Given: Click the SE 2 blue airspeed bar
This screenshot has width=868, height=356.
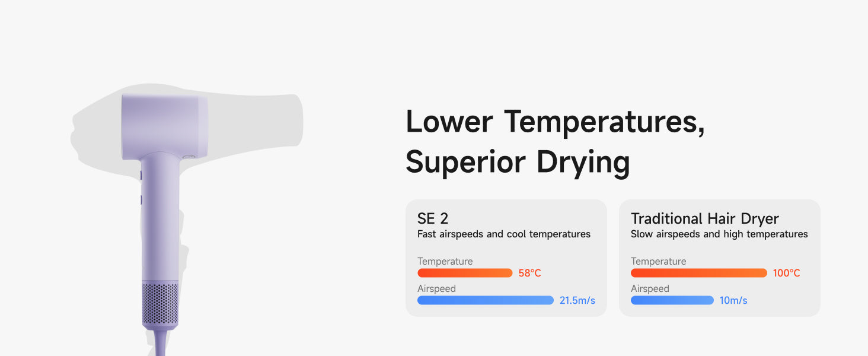Looking at the screenshot, I should [x=485, y=300].
